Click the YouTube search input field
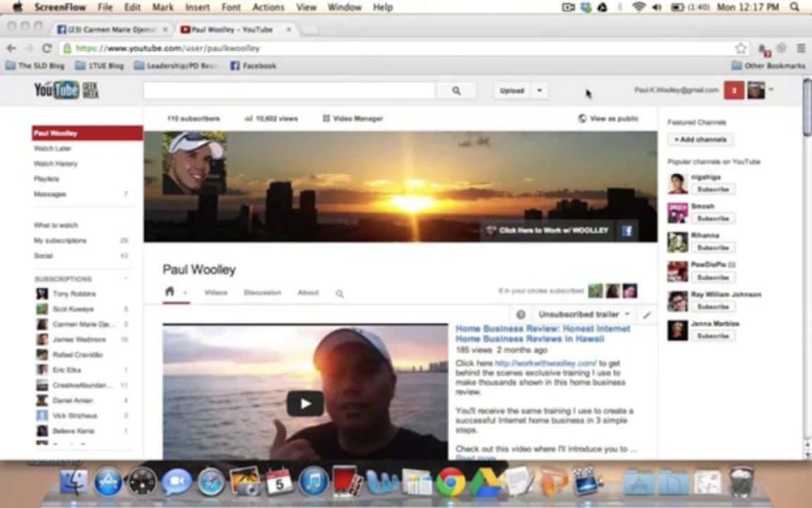The width and height of the screenshot is (812, 508). pos(290,91)
